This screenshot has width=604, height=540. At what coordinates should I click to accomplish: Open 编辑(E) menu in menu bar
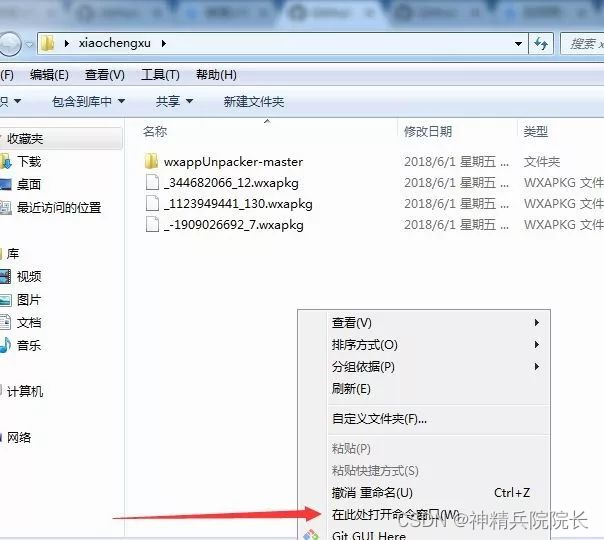click(49, 74)
